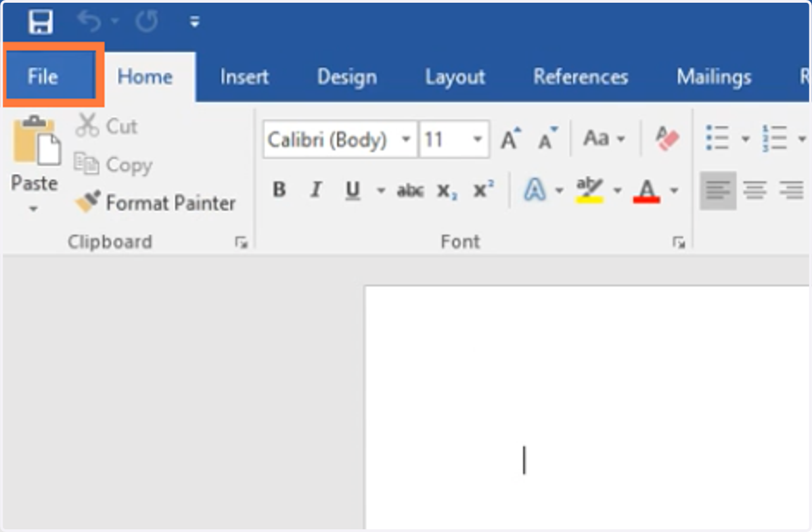Viewport: 812px width, 532px height.
Task: Open the File tab
Action: [x=43, y=76]
